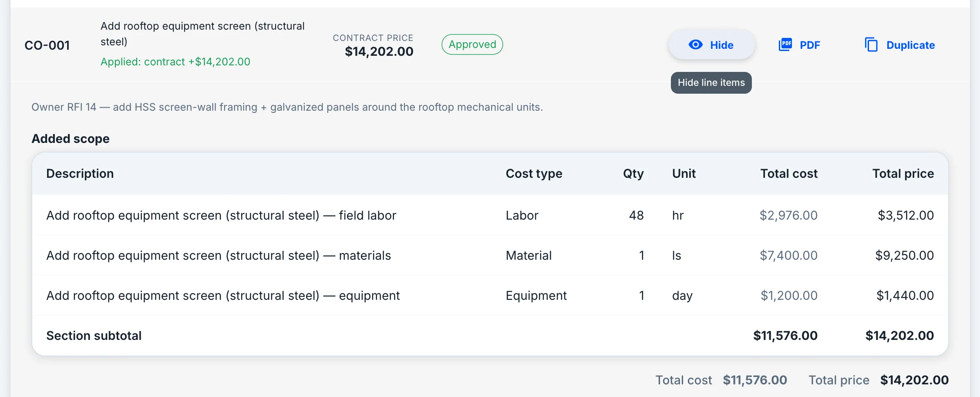Click the Material cost type cell
The image size is (980, 397).
[x=529, y=255]
